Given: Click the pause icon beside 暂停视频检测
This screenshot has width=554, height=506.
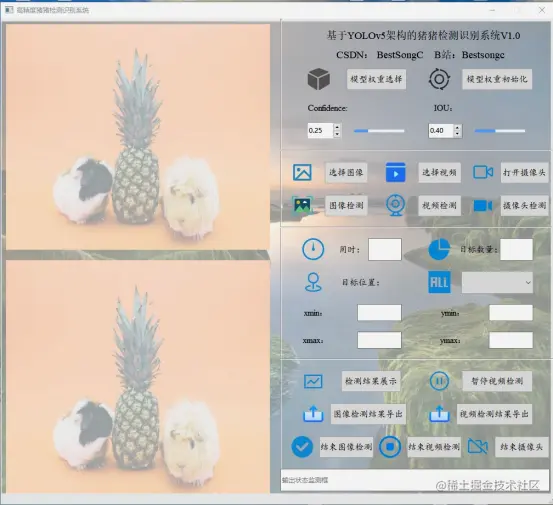Looking at the screenshot, I should click(x=439, y=381).
